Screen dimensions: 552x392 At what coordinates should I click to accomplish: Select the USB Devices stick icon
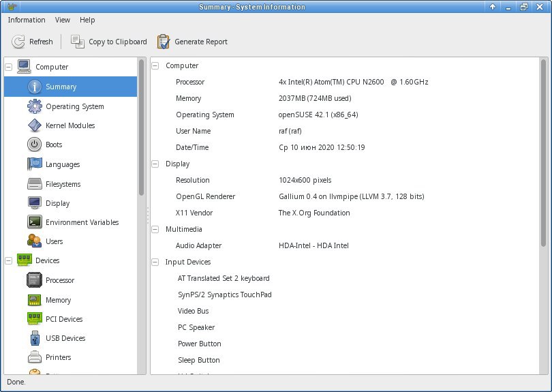pos(35,338)
